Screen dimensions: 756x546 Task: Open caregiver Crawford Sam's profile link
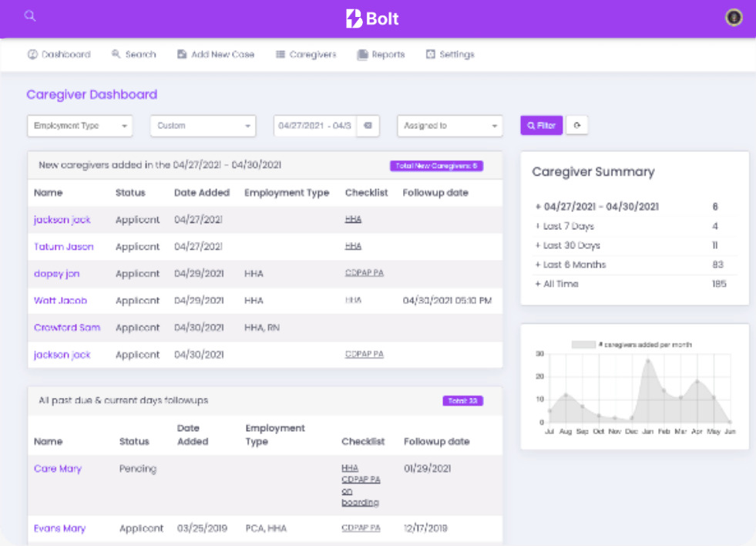(67, 328)
